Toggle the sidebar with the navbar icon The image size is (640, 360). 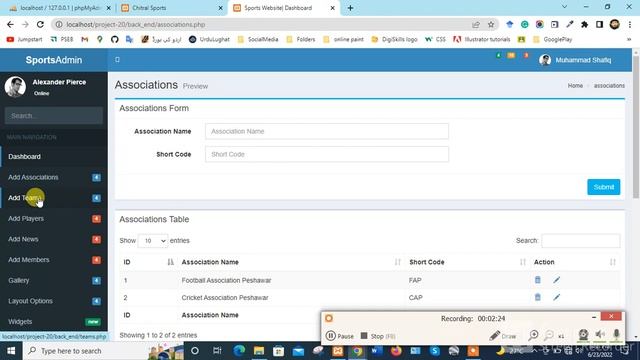tap(118, 60)
